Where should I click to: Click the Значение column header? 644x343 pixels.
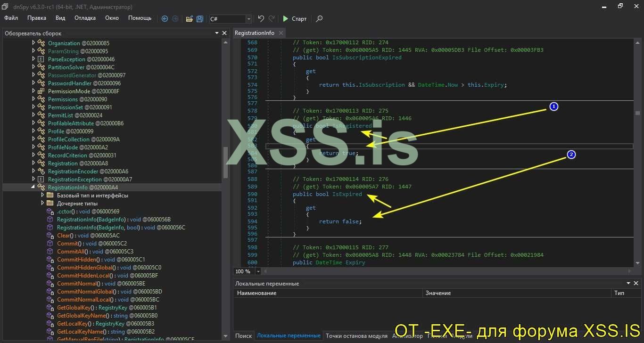pos(517,293)
